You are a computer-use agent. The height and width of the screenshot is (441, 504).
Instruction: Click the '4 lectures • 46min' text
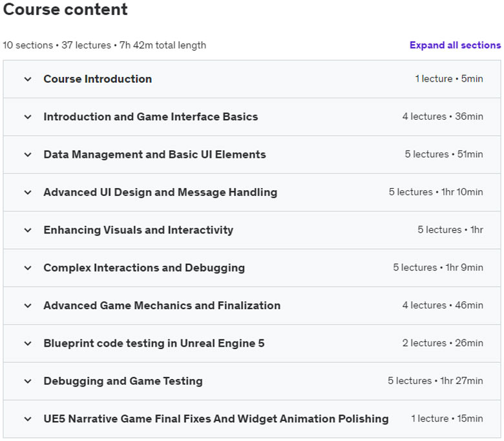(443, 305)
